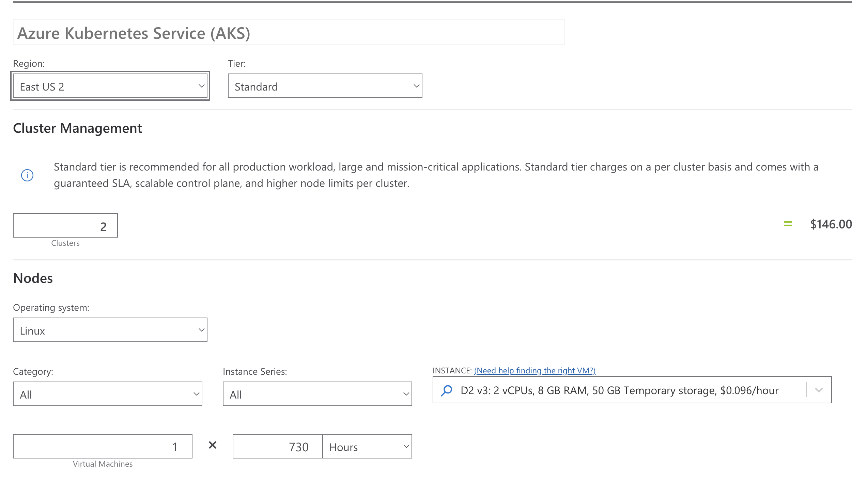
Task: Click the Nodes section heading
Action: tap(33, 278)
